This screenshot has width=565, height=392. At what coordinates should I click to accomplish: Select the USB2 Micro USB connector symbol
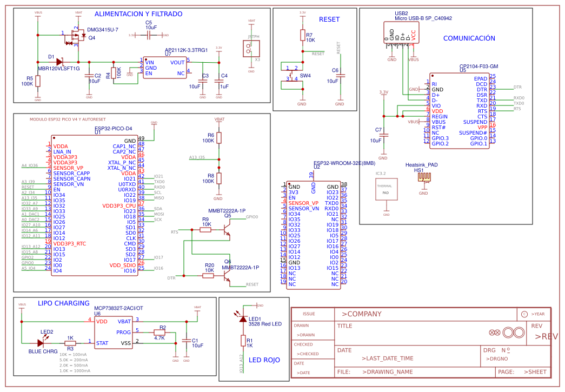pyautogui.click(x=401, y=32)
